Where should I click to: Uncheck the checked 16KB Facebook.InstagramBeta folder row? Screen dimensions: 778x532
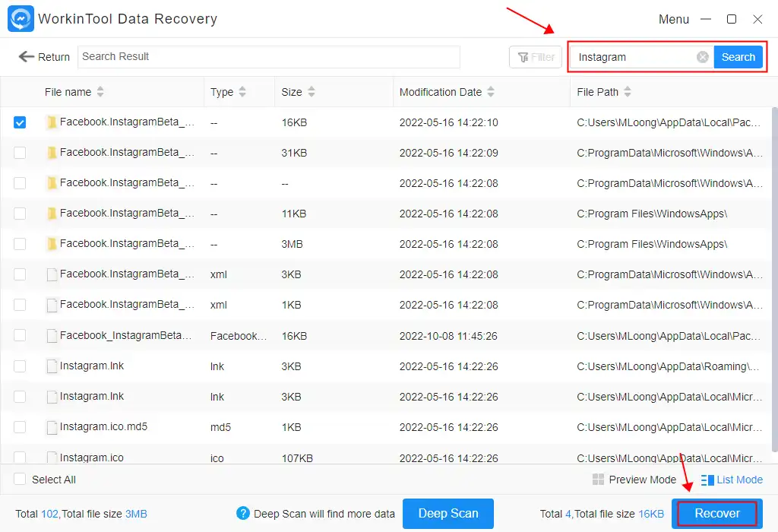[x=20, y=122]
